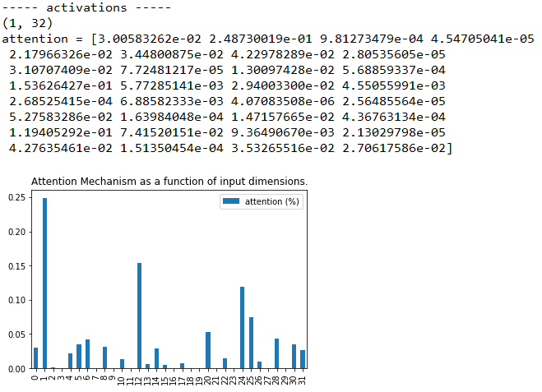Click x-axis tick label 0

(35, 377)
